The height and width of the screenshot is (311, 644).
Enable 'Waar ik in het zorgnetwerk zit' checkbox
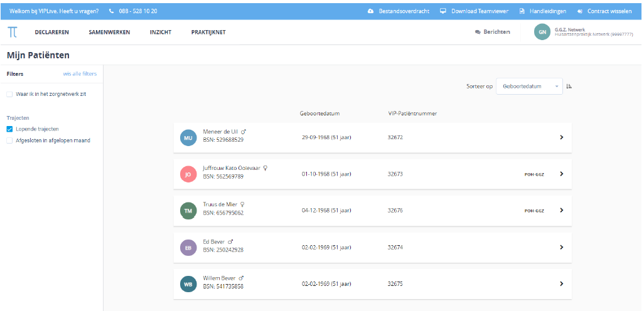pyautogui.click(x=9, y=94)
